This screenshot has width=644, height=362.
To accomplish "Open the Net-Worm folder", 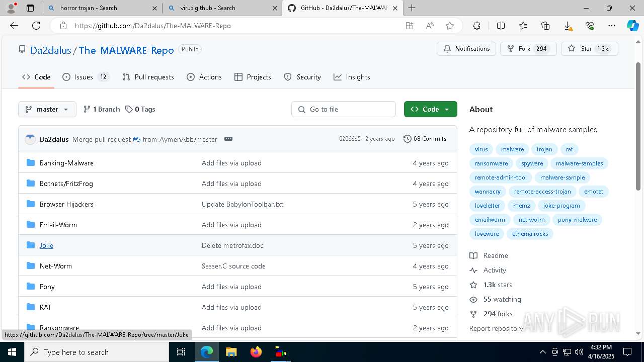I will tap(56, 266).
